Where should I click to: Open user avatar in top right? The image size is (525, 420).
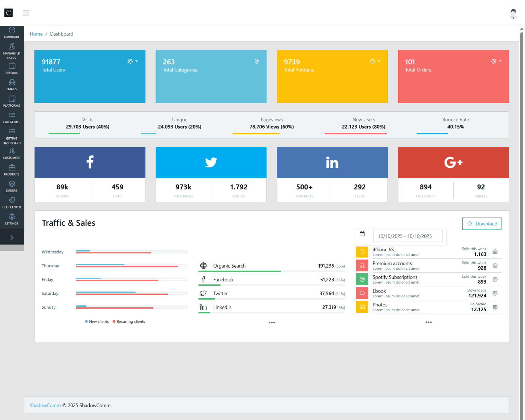(513, 13)
